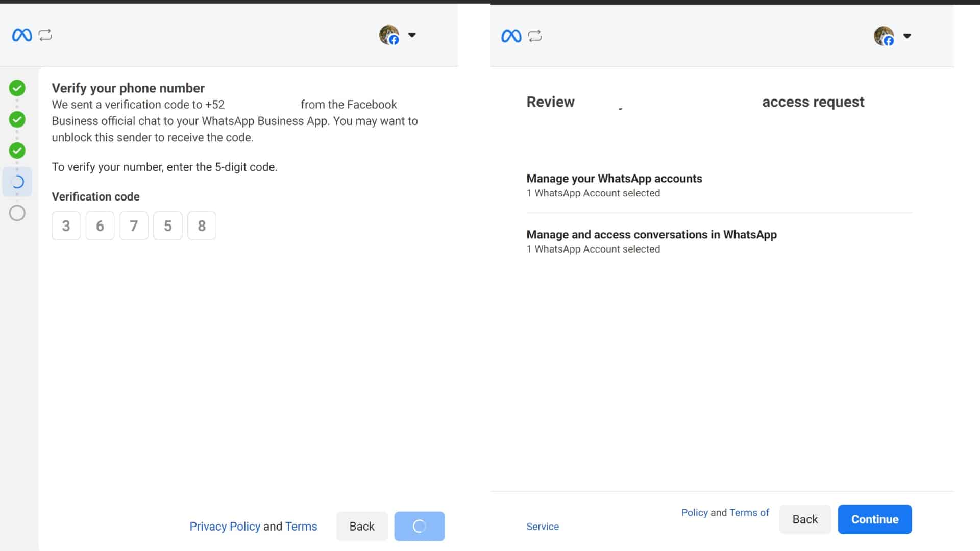Click the Meta logo in left panel
980x551 pixels.
[22, 35]
